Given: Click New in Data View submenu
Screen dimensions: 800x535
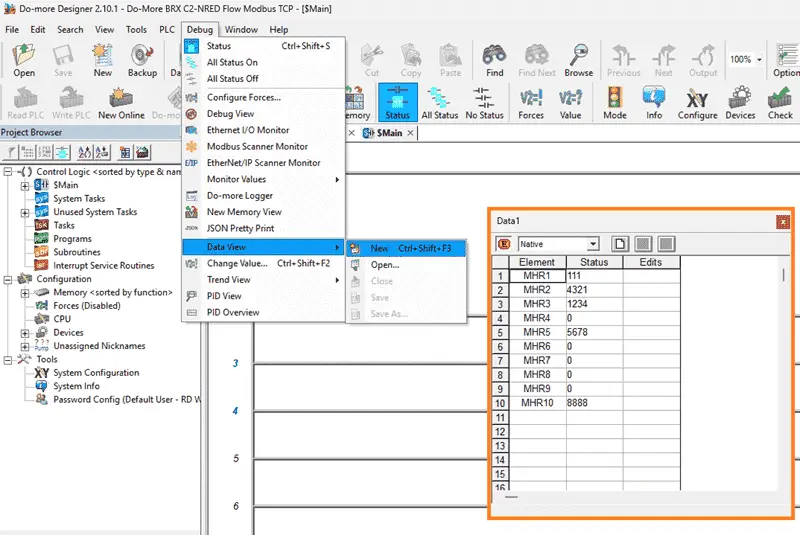Looking at the screenshot, I should point(406,248).
